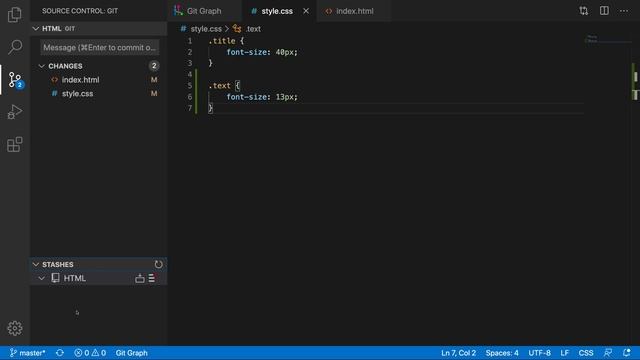Image resolution: width=640 pixels, height=360 pixels.
Task: Apply stash icon on the HTML stash row
Action: 140,278
